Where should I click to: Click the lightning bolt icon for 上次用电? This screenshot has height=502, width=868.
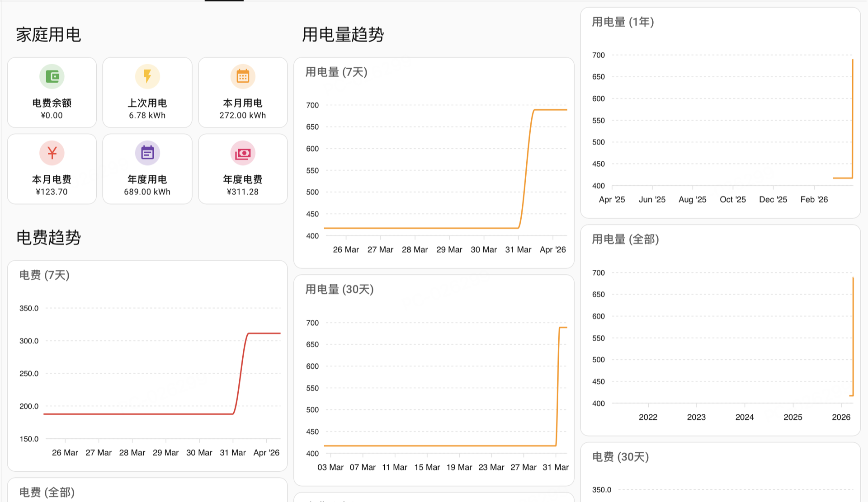147,77
